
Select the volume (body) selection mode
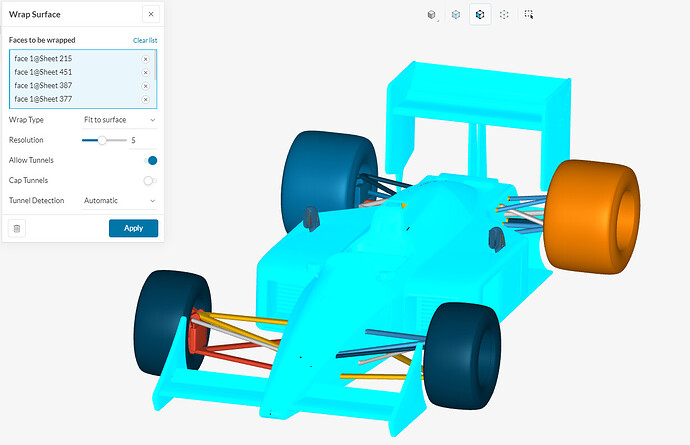(x=456, y=15)
